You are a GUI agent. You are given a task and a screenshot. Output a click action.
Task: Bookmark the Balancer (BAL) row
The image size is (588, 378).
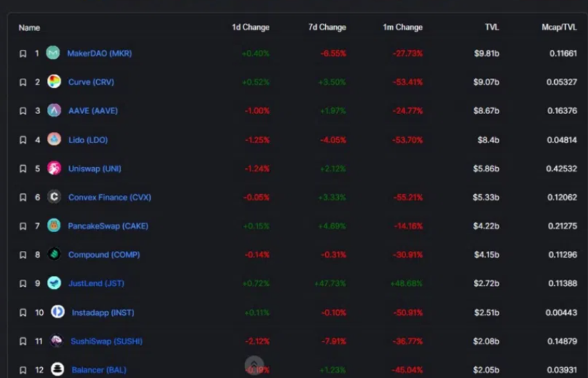tap(23, 370)
